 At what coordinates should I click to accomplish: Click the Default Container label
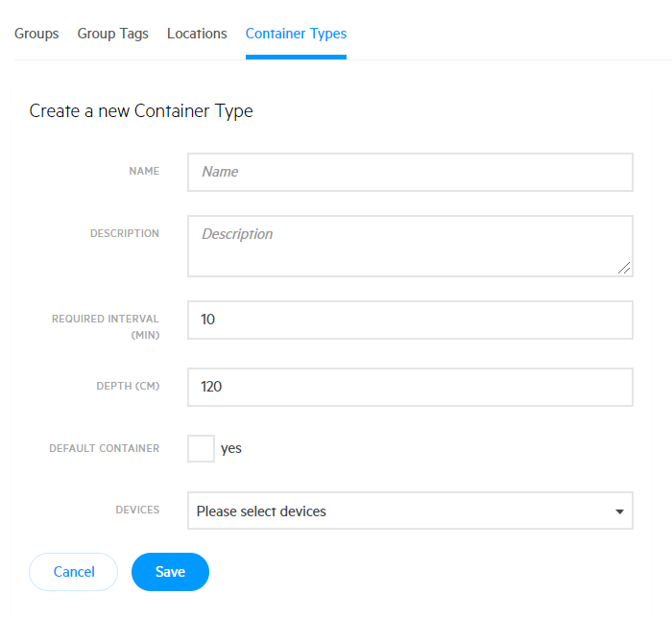pyautogui.click(x=104, y=448)
